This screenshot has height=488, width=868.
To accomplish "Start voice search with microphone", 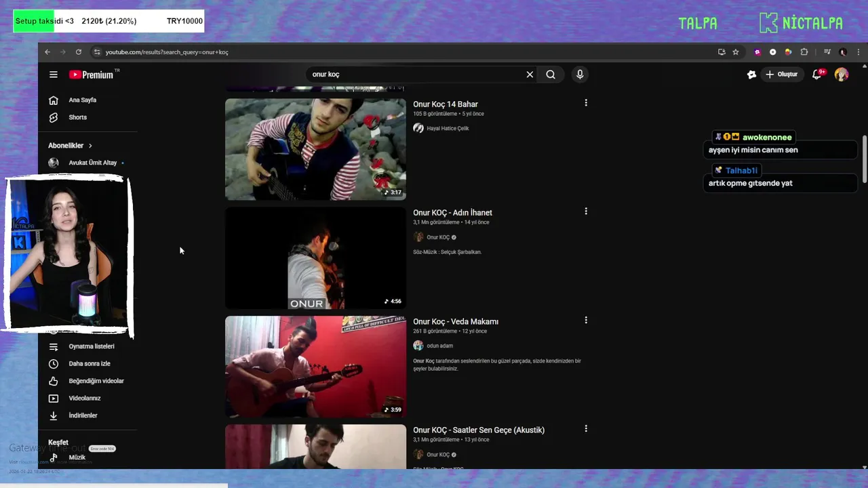I will tap(579, 75).
